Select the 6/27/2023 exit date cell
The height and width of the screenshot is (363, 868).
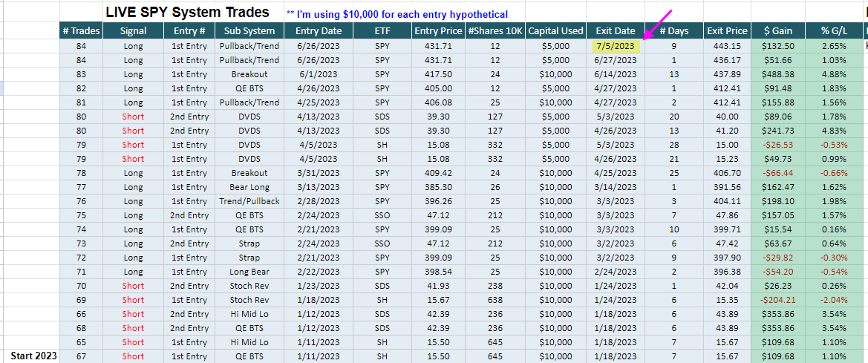(x=616, y=60)
